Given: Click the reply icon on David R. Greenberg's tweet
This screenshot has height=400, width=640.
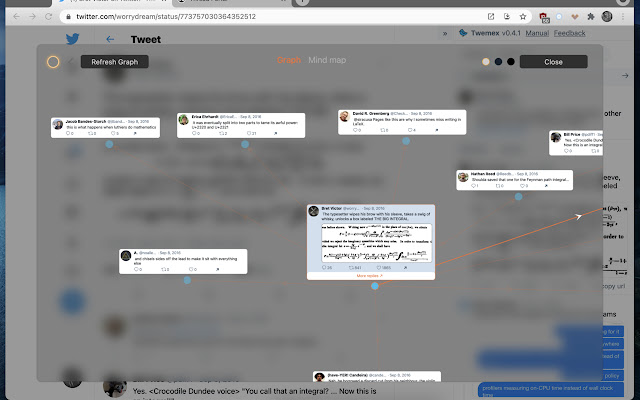Looking at the screenshot, I should pos(357,130).
